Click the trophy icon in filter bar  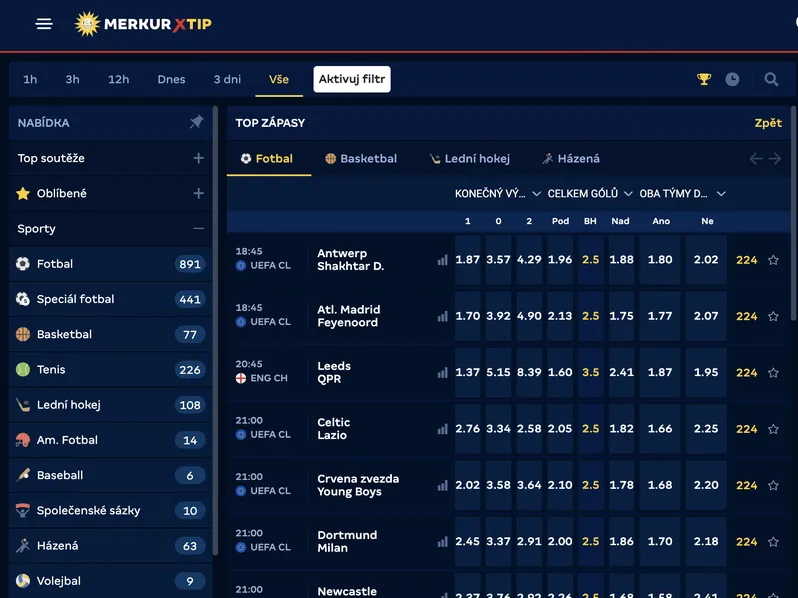click(x=704, y=79)
